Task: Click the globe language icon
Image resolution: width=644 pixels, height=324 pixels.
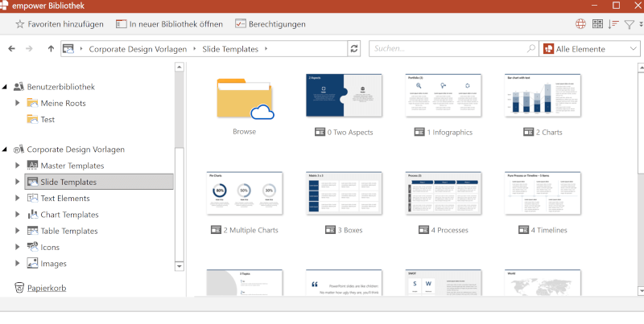Action: point(580,24)
